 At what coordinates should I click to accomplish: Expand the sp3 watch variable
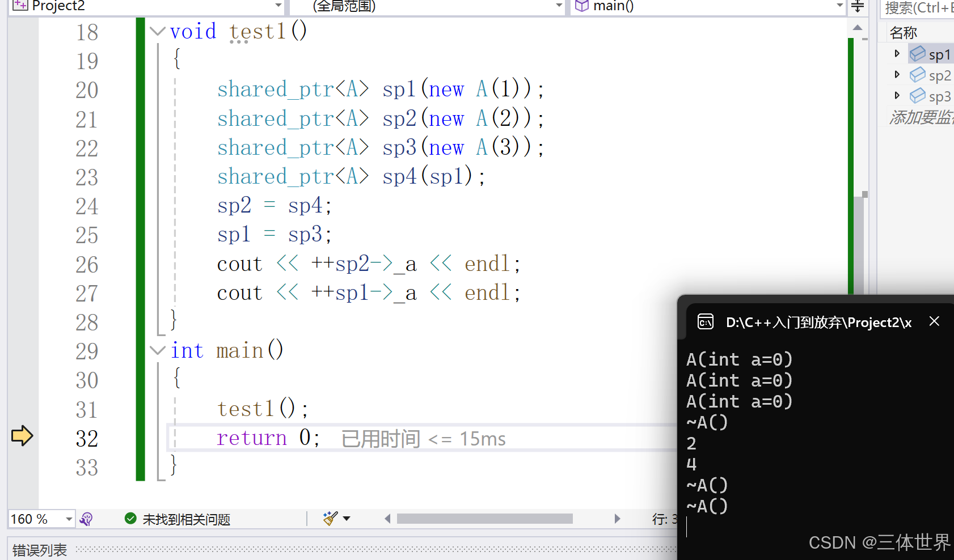tap(897, 95)
